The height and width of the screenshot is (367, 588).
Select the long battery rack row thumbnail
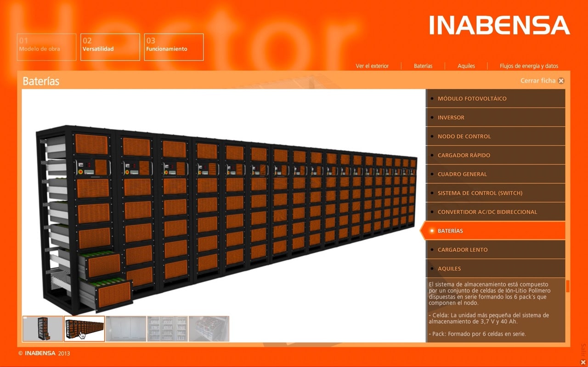point(85,328)
